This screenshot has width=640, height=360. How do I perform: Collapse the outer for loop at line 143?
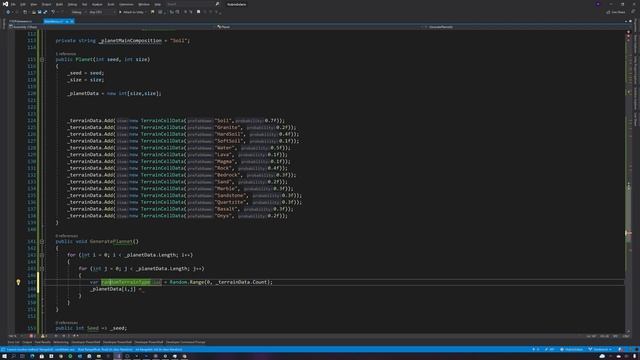[x=42, y=255]
